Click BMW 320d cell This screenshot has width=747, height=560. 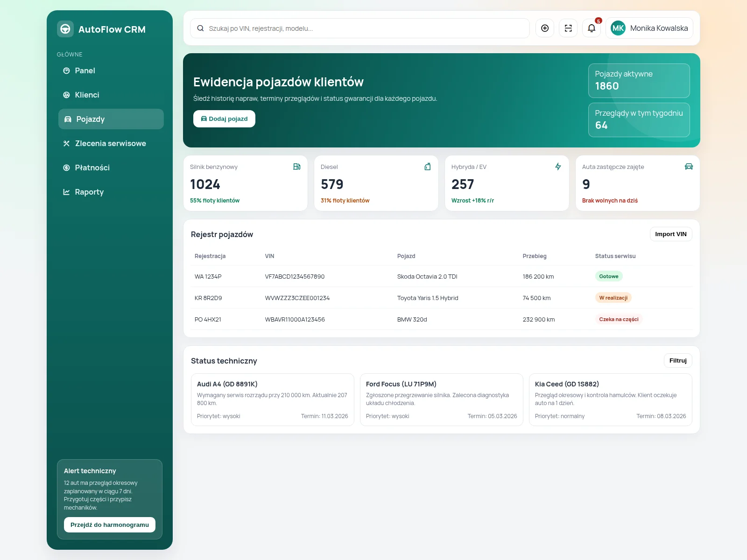tap(412, 320)
